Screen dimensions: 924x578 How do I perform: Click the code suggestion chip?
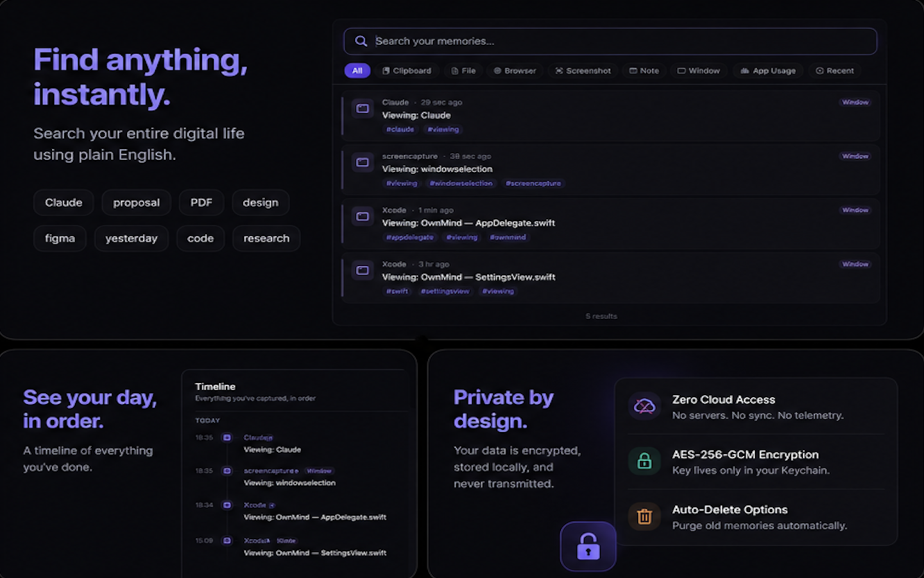click(201, 238)
